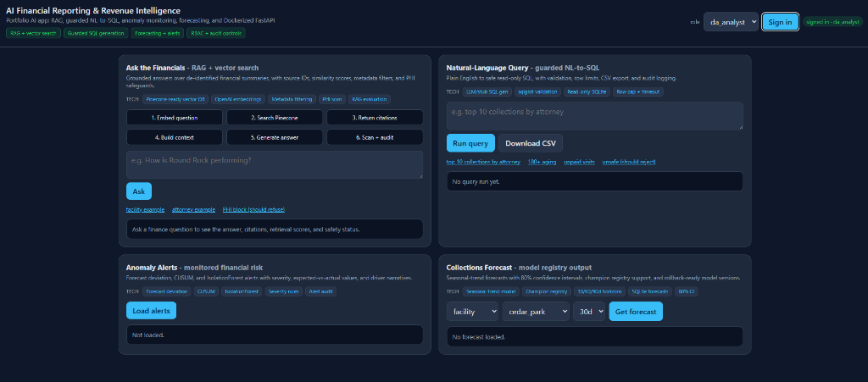Click the "No forecast loaded." output box
Viewport: 868px width, 382px height.
[594, 336]
